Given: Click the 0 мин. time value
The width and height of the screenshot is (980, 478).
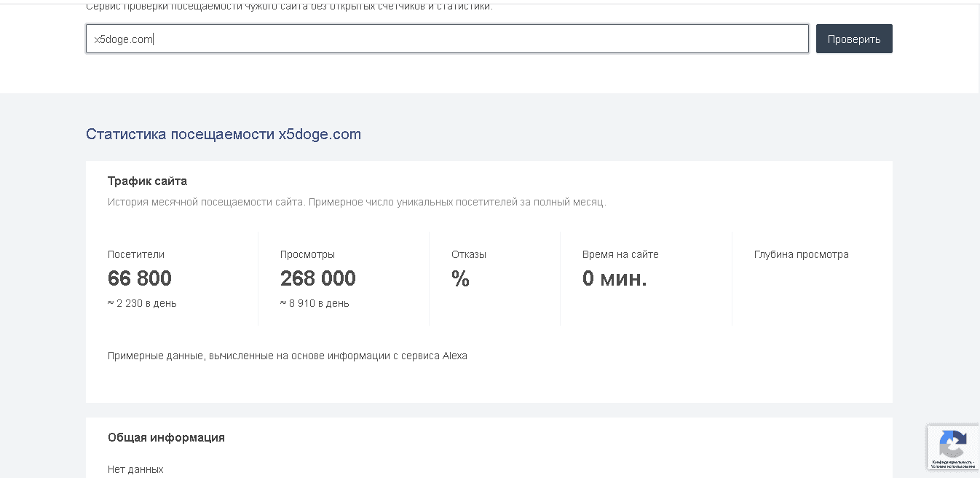Looking at the screenshot, I should (x=614, y=278).
